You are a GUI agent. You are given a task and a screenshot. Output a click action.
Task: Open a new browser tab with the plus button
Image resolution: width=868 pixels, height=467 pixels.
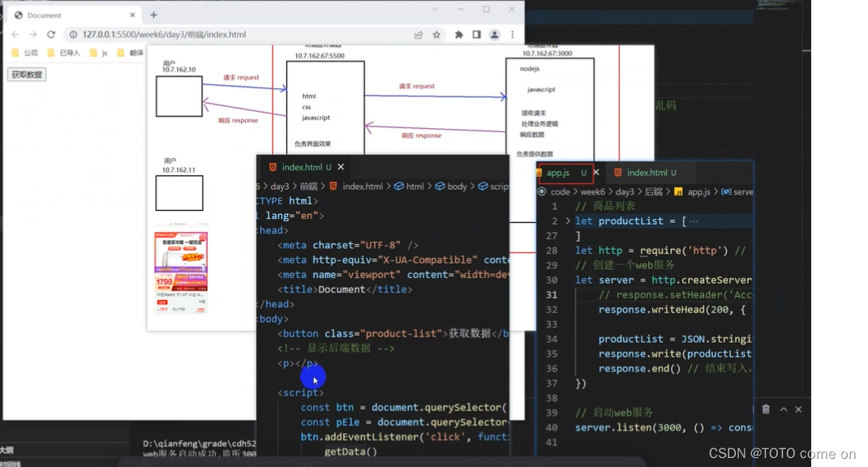[154, 14]
